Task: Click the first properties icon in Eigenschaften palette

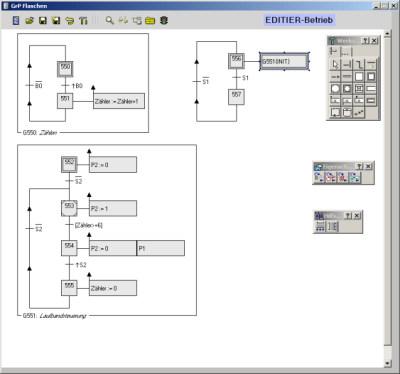Action: [319, 177]
